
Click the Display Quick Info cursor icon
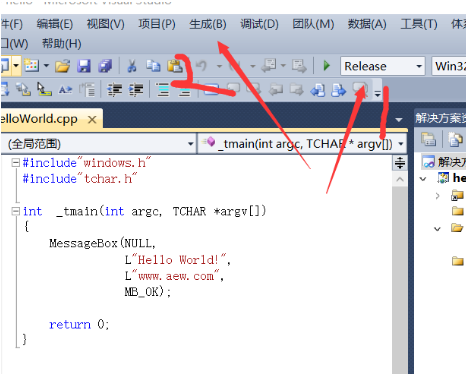(x=43, y=90)
